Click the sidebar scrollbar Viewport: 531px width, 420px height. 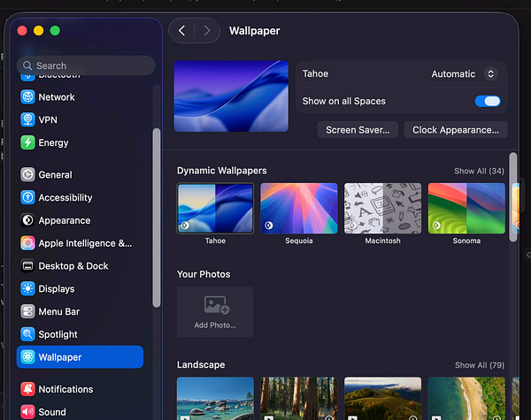[x=156, y=218]
